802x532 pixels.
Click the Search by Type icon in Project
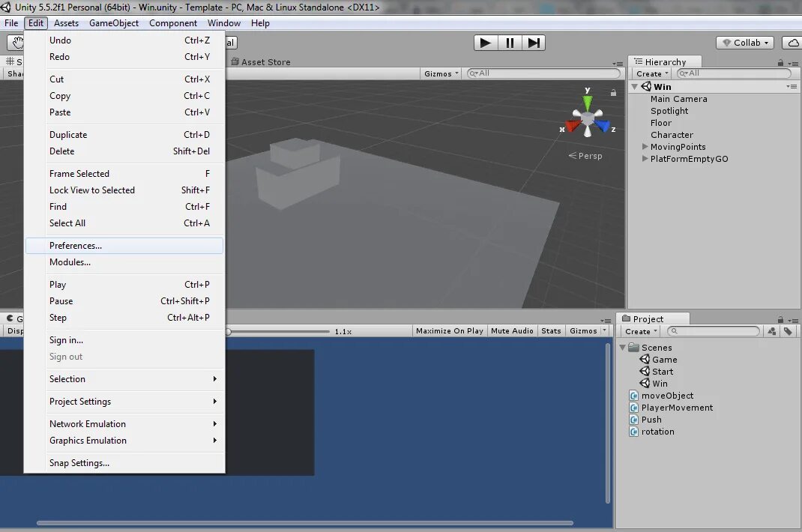[772, 331]
